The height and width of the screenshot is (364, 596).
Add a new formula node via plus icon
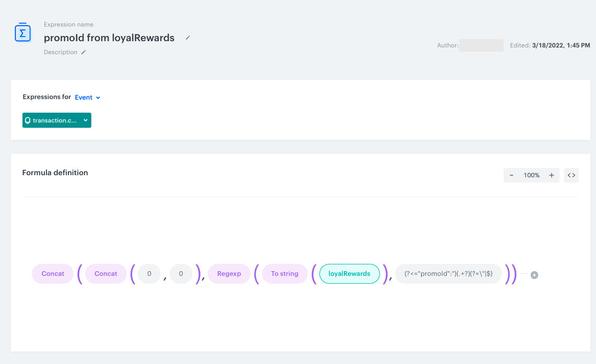click(x=533, y=275)
